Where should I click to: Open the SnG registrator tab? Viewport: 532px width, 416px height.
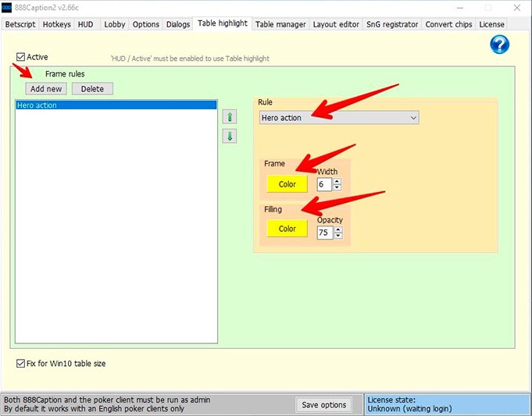pyautogui.click(x=391, y=24)
